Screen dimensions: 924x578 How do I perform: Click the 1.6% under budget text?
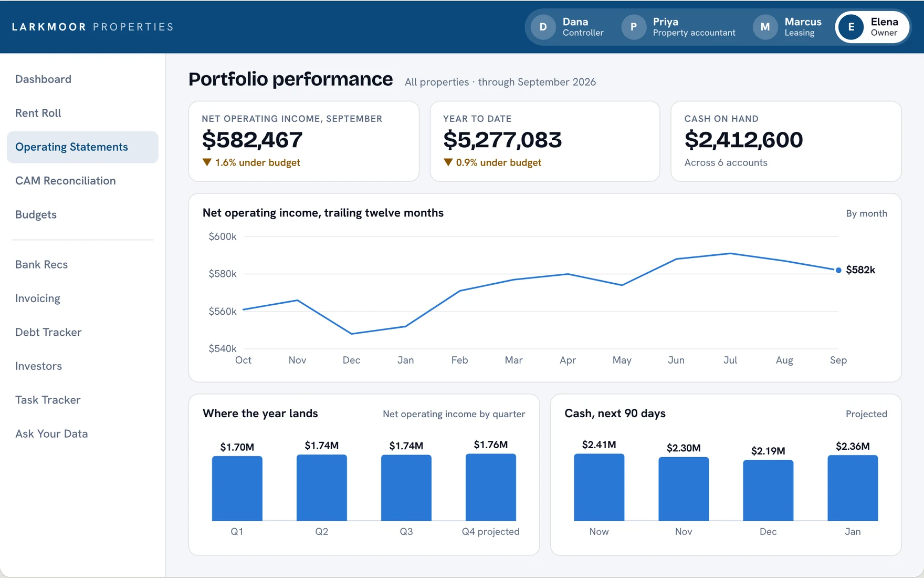(257, 162)
